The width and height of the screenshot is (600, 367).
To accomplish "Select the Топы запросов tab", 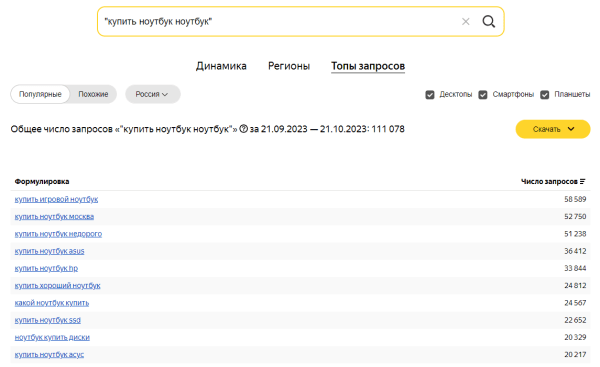I will pyautogui.click(x=368, y=66).
